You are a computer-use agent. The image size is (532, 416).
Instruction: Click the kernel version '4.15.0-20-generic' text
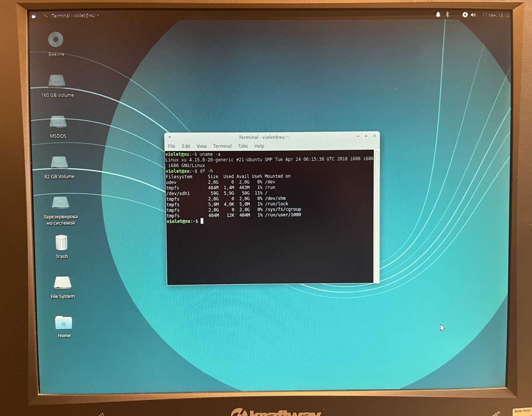pyautogui.click(x=211, y=160)
